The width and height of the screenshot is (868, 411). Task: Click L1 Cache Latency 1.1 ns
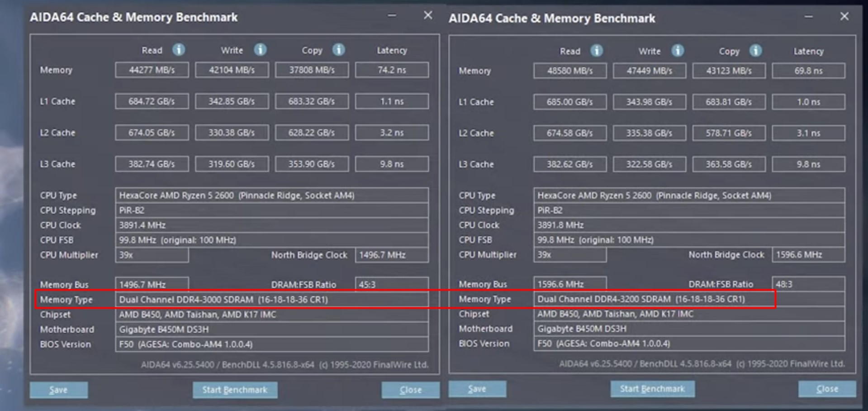pyautogui.click(x=392, y=101)
